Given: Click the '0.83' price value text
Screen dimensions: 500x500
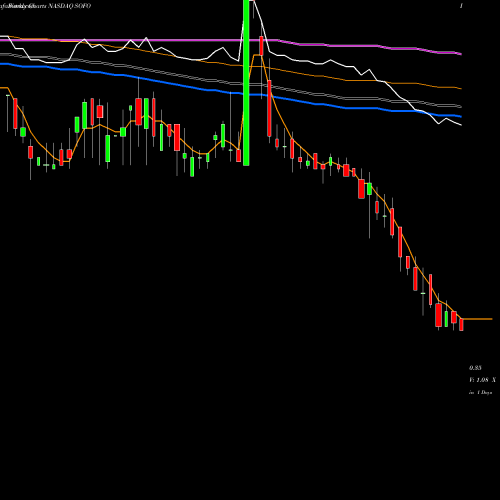Looking at the screenshot, I should (475, 368).
